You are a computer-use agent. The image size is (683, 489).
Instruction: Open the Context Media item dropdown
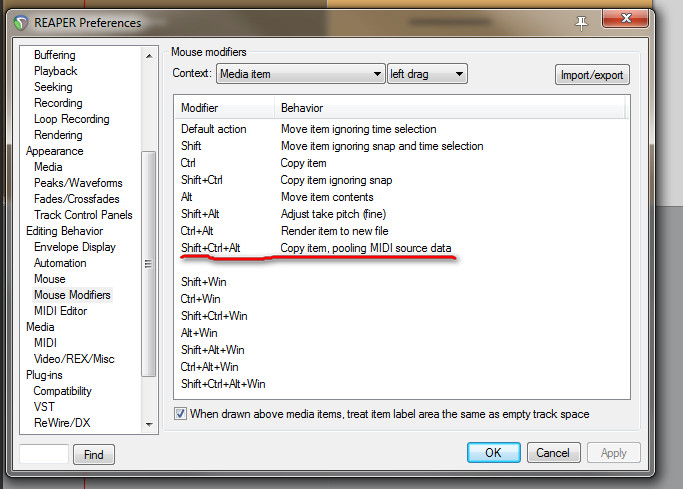click(x=301, y=74)
